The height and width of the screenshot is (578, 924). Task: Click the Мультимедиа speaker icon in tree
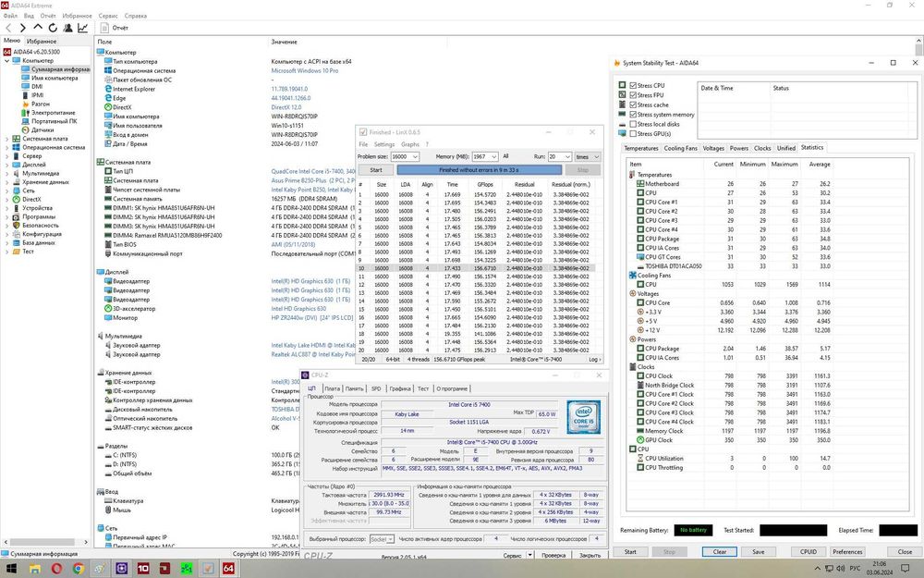(17, 174)
